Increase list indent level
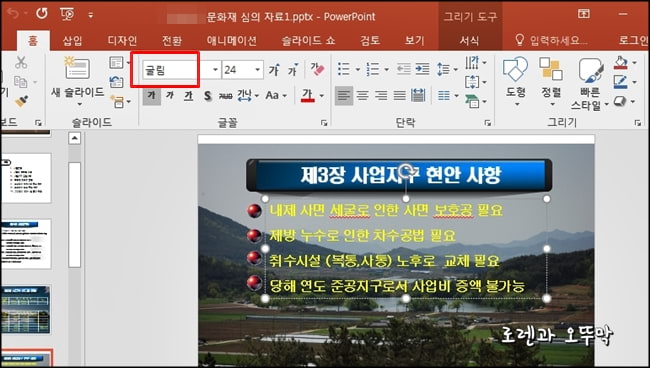 pyautogui.click(x=422, y=69)
